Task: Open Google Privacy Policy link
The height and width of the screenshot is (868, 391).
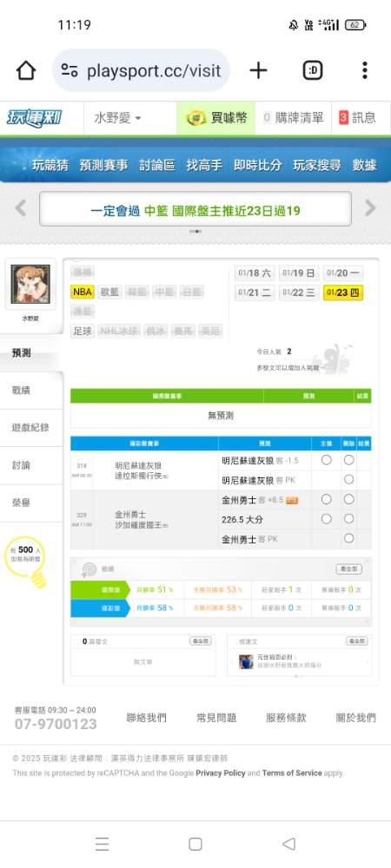Action: pyautogui.click(x=221, y=773)
